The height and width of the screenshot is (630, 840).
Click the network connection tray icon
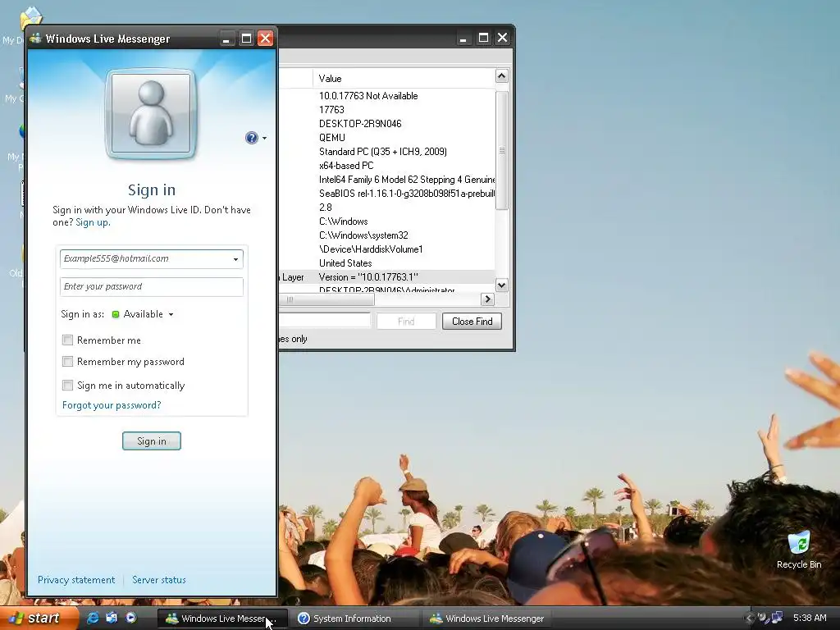click(x=777, y=618)
